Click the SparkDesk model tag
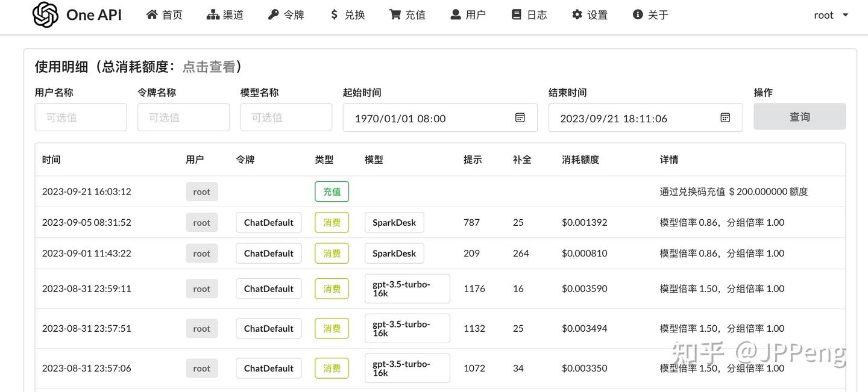 click(394, 222)
